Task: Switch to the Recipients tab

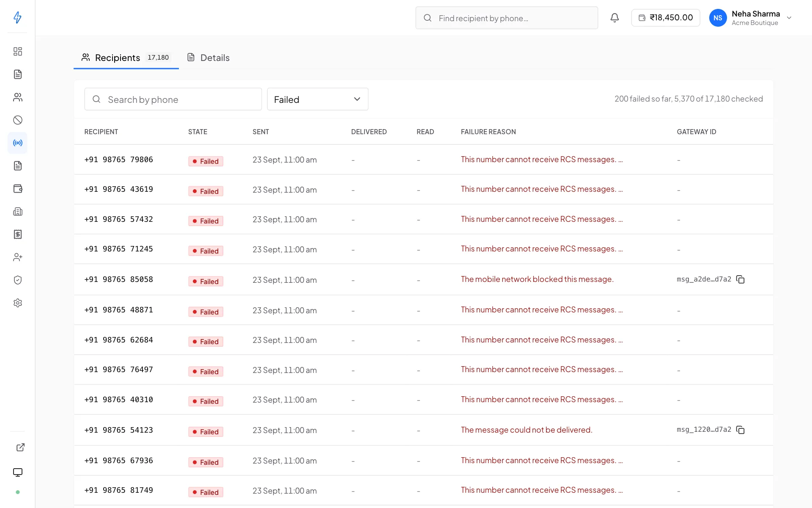Action: click(126, 58)
